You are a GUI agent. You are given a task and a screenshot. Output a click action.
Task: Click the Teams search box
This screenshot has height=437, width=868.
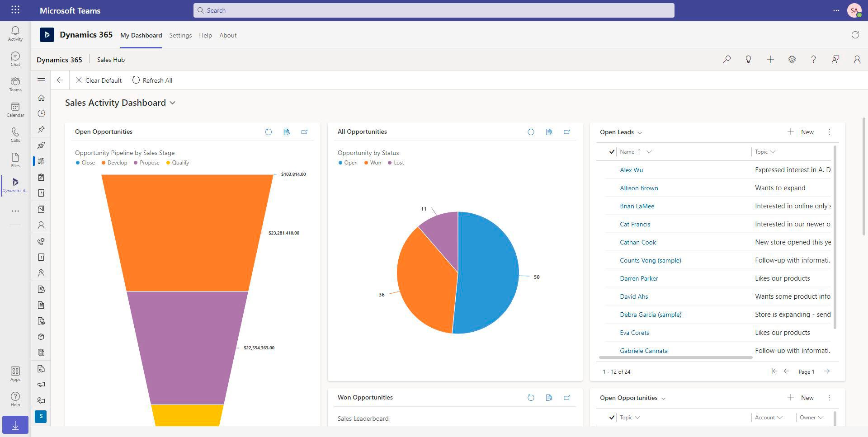[434, 10]
